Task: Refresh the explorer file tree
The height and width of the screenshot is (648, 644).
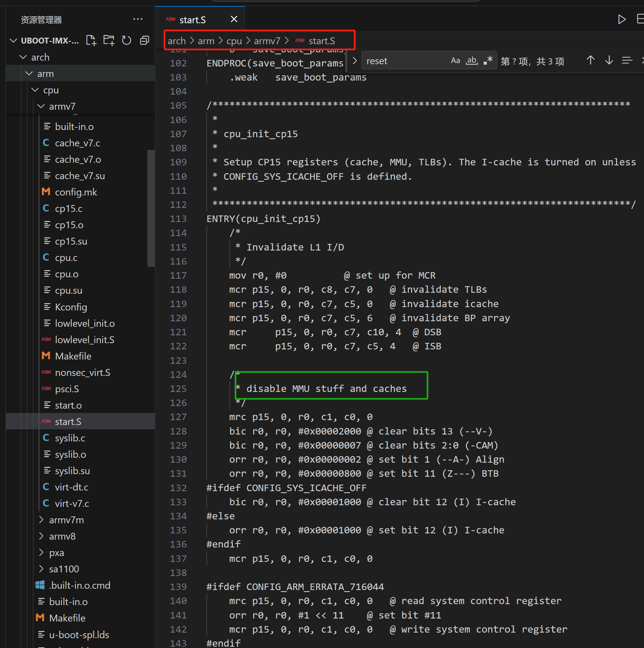Action: click(x=126, y=41)
